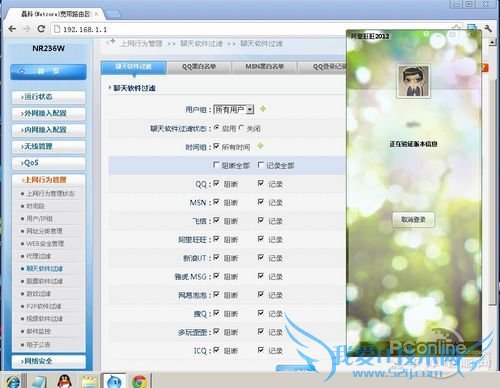This screenshot has height=388, width=500.
Task: Open 股票软件过滤 in sidebar
Action: click(x=45, y=281)
